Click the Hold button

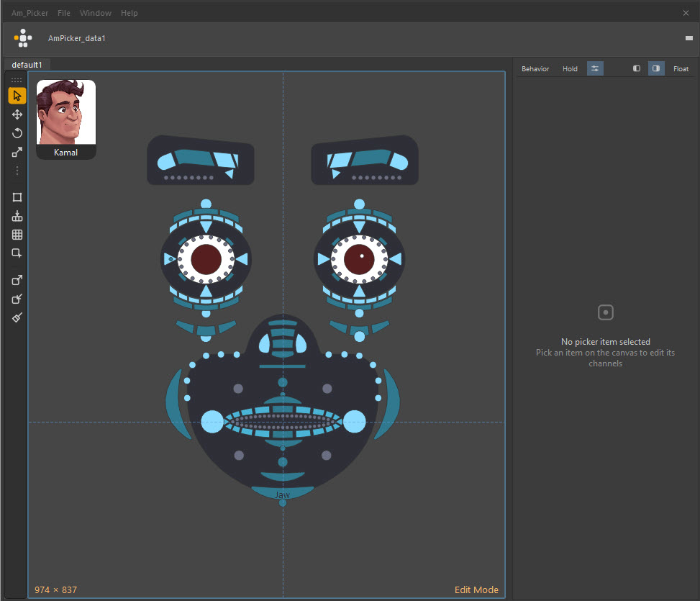pyautogui.click(x=570, y=69)
